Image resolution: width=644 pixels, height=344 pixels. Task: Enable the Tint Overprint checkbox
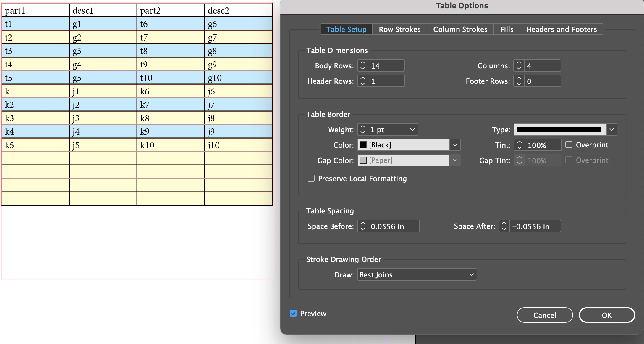tap(569, 145)
